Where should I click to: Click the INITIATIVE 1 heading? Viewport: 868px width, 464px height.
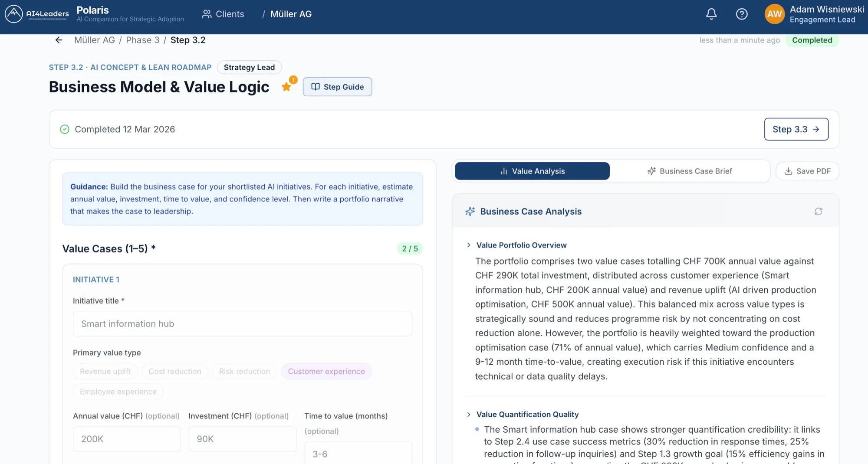coord(96,279)
